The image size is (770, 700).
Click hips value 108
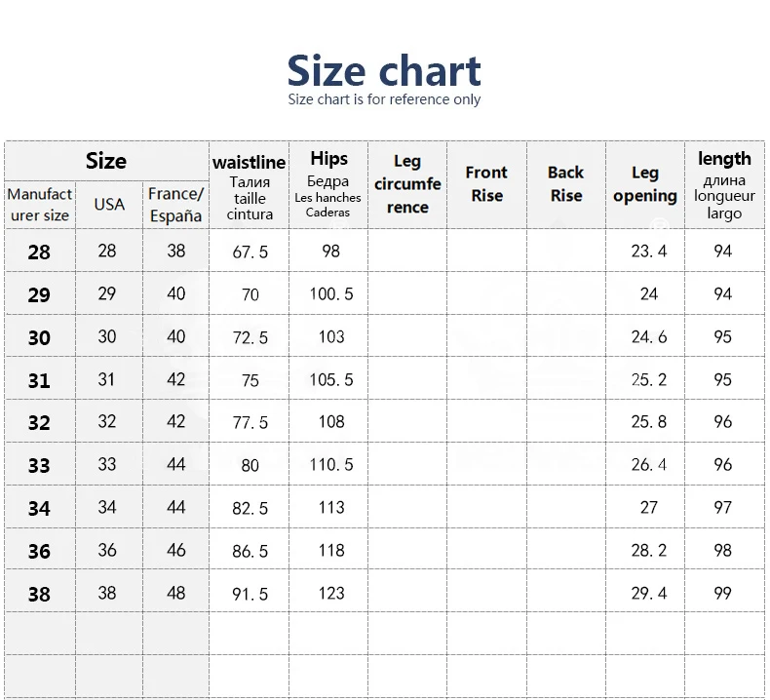(x=331, y=421)
